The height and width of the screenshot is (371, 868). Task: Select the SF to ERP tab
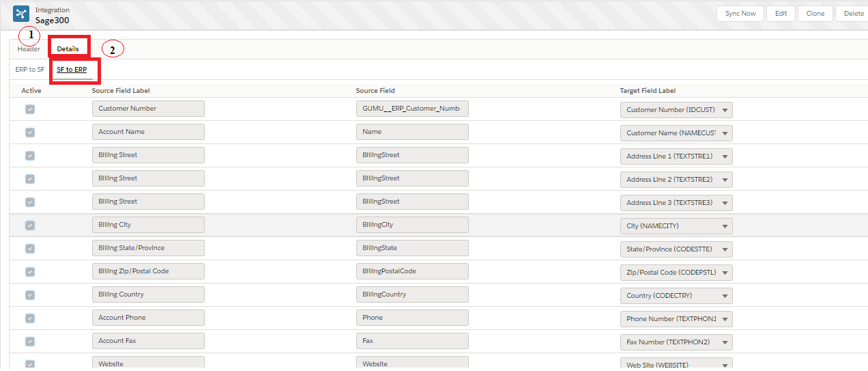point(72,70)
